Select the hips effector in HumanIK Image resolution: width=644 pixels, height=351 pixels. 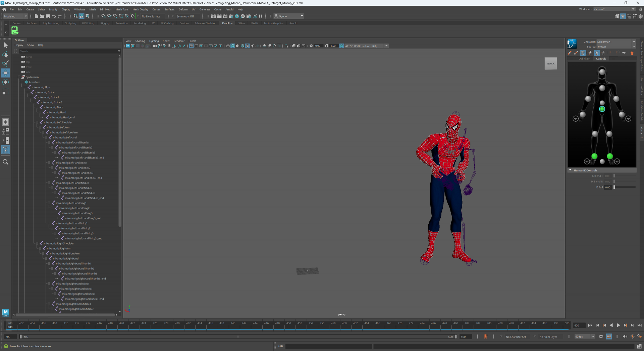tap(602, 109)
